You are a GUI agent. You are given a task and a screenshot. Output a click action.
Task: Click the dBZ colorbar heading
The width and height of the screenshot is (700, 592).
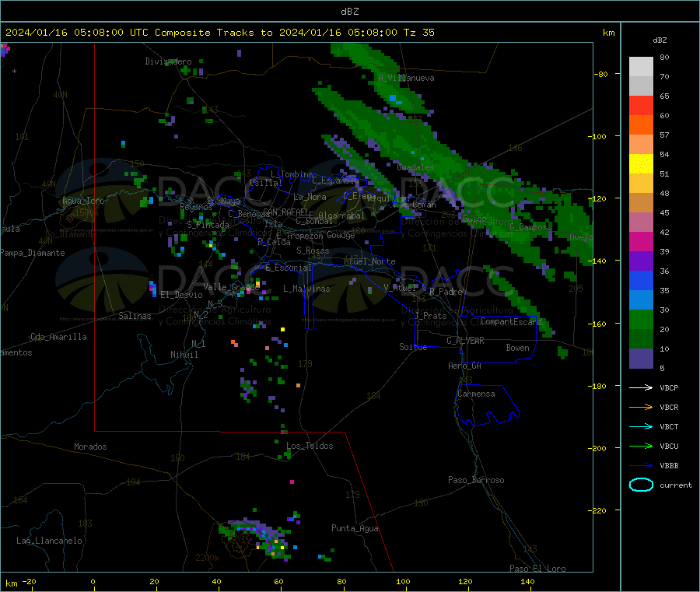(x=660, y=40)
